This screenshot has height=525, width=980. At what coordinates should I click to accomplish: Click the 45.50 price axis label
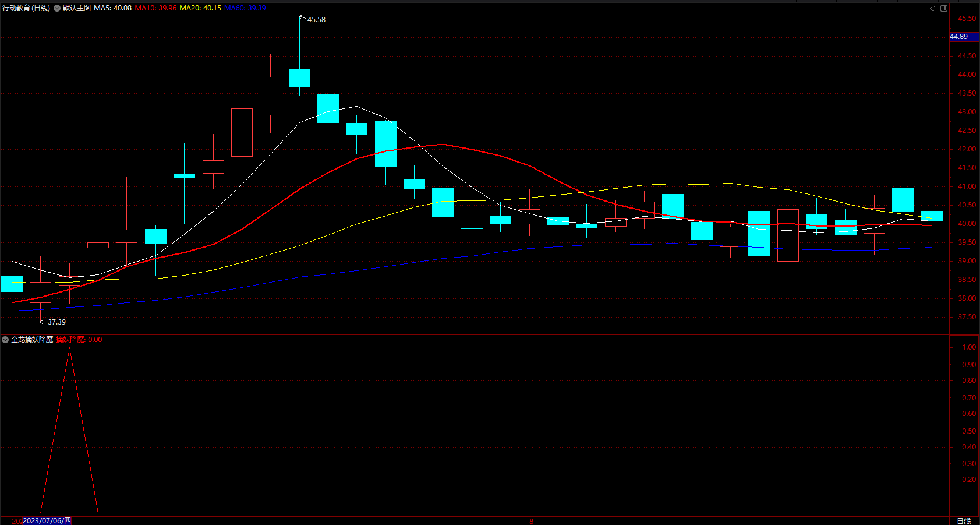click(x=967, y=19)
